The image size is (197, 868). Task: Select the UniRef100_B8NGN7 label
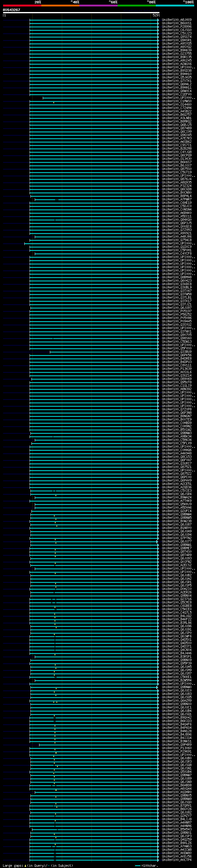(x=176, y=416)
